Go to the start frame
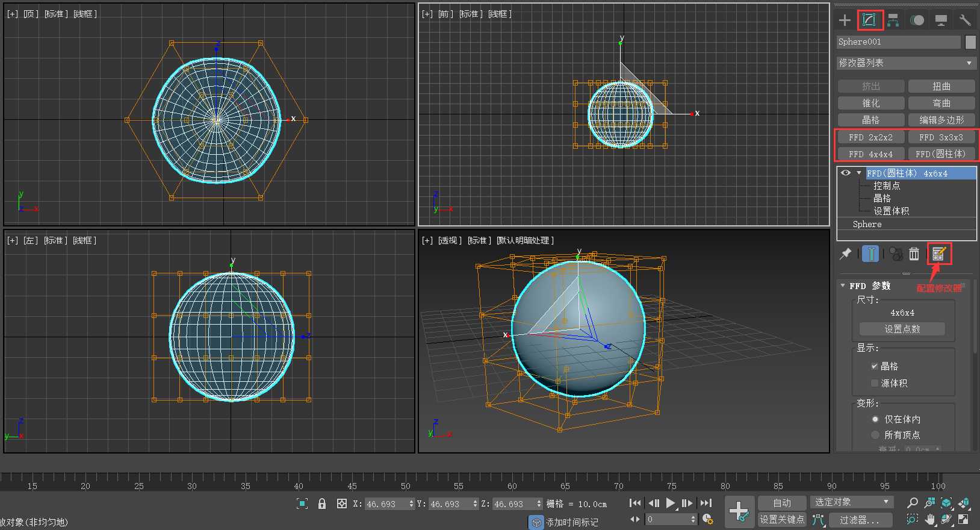980x530 pixels. click(634, 503)
